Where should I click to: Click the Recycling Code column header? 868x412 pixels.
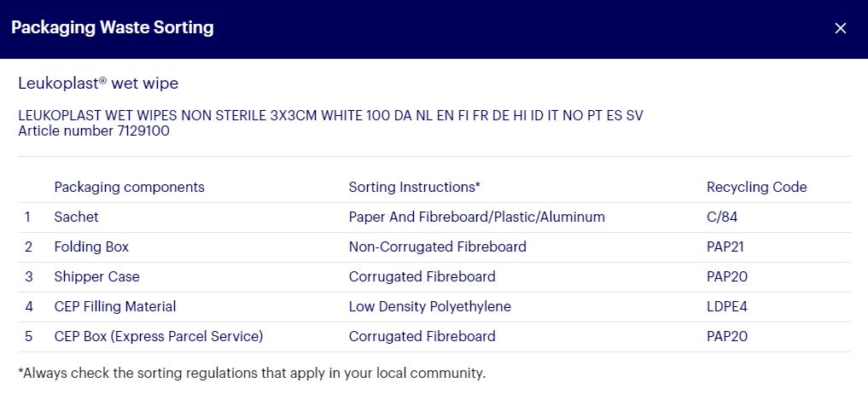pyautogui.click(x=757, y=188)
